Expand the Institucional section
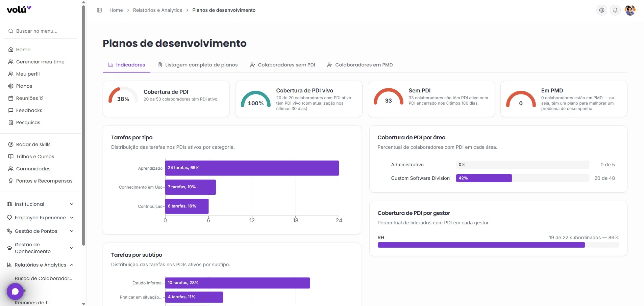The width and height of the screenshot is (644, 306). click(x=40, y=204)
